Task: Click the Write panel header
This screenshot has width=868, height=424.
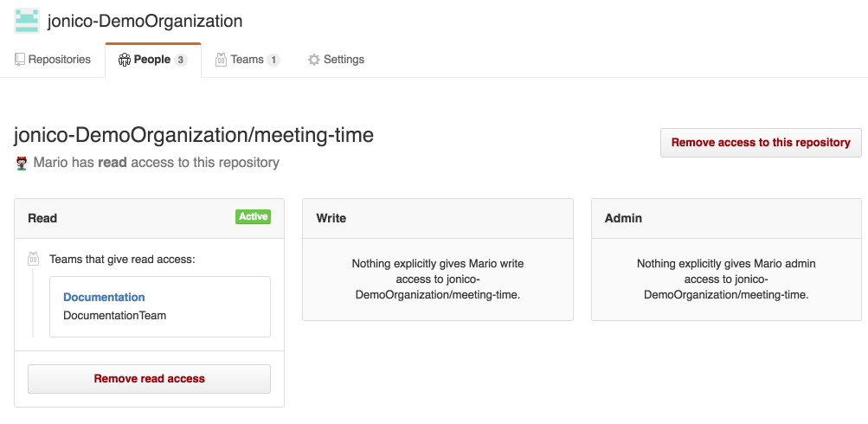Action: click(x=438, y=219)
